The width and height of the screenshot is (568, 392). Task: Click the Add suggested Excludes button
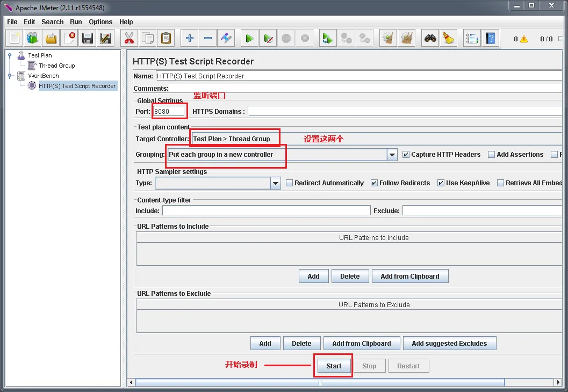(x=449, y=344)
